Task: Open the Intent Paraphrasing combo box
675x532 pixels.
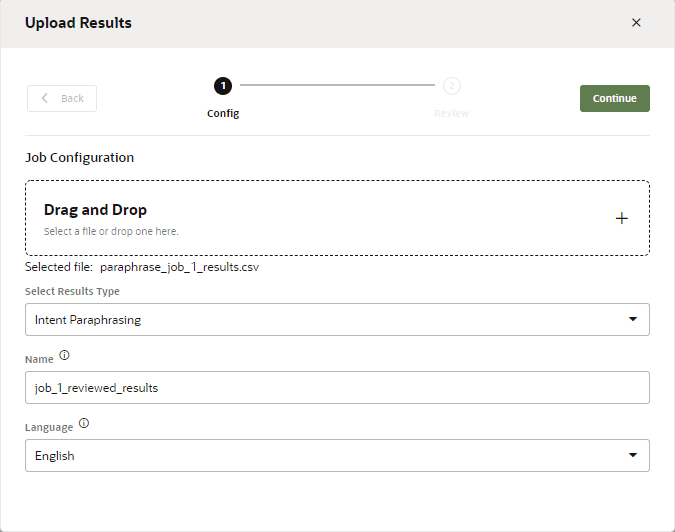Action: 320,320
